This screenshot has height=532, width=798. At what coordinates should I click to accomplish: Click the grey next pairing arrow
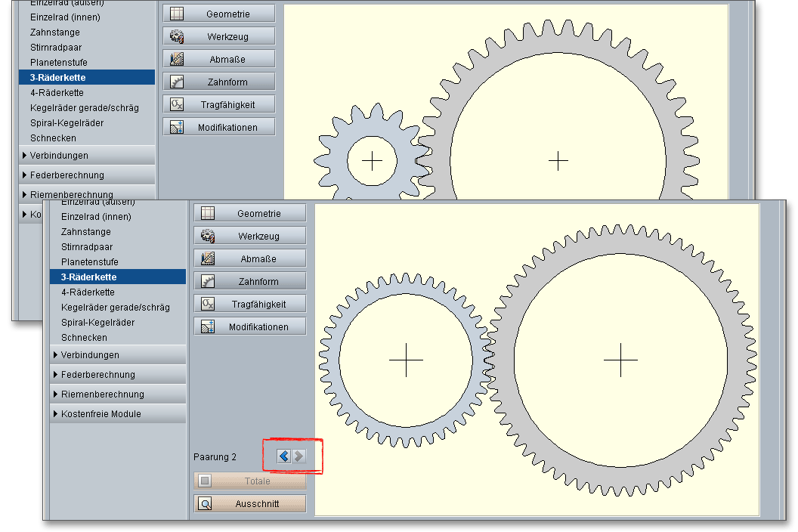point(299,456)
